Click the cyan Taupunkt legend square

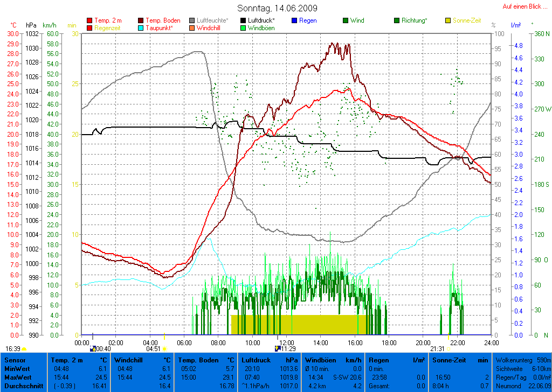pyautogui.click(x=141, y=28)
